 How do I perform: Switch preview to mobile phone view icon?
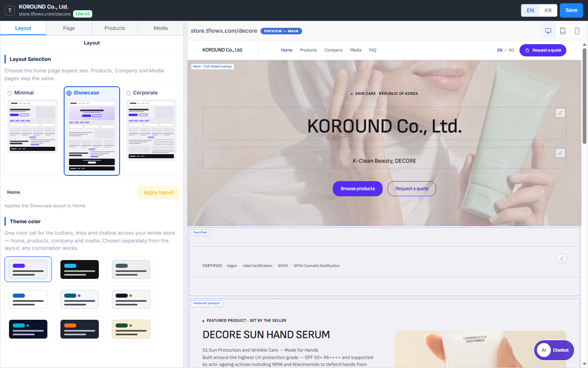577,31
